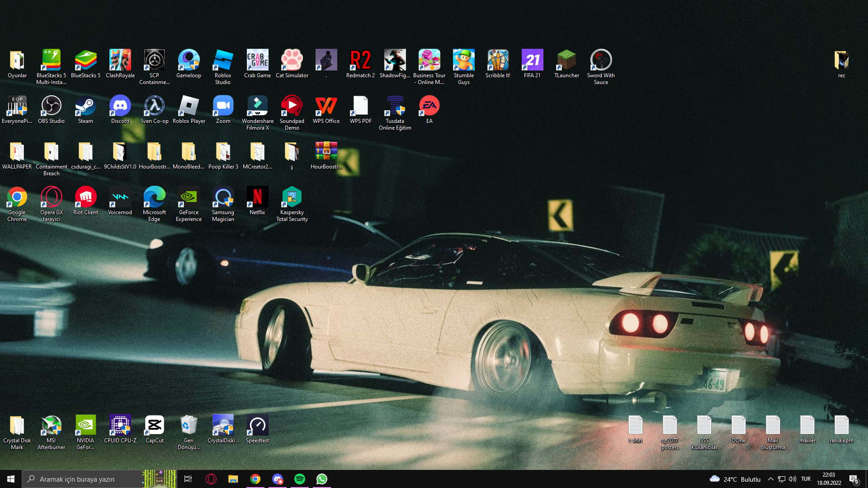
Task: Open Poop Killer 3 folder
Action: pyautogui.click(x=223, y=155)
